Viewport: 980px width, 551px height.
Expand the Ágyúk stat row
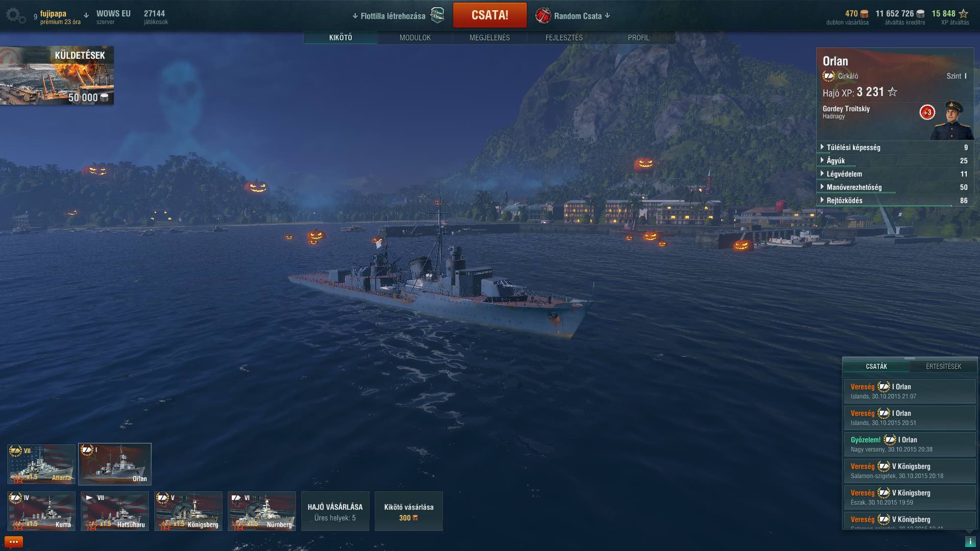point(895,161)
